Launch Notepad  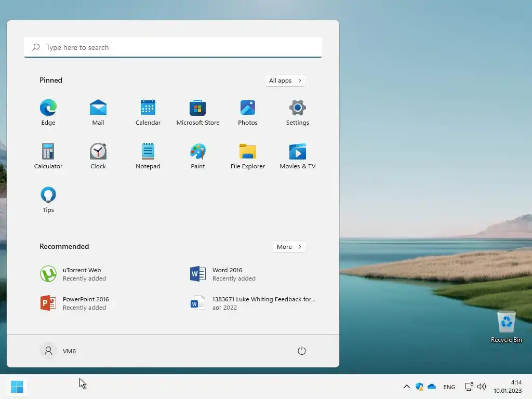tap(148, 156)
